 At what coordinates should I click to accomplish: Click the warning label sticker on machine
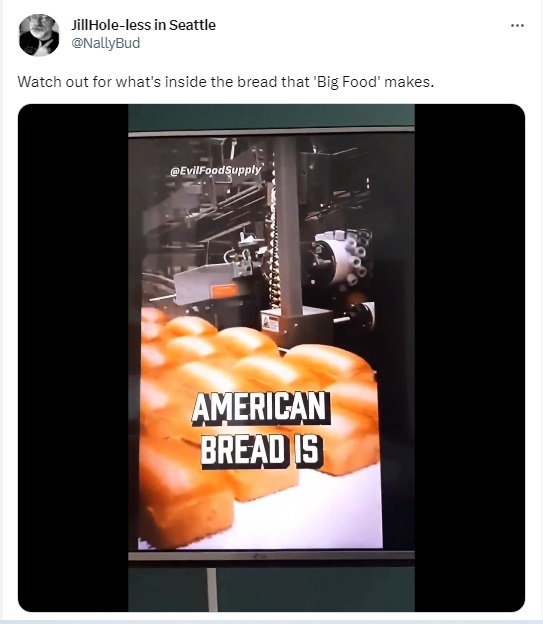pos(270,322)
